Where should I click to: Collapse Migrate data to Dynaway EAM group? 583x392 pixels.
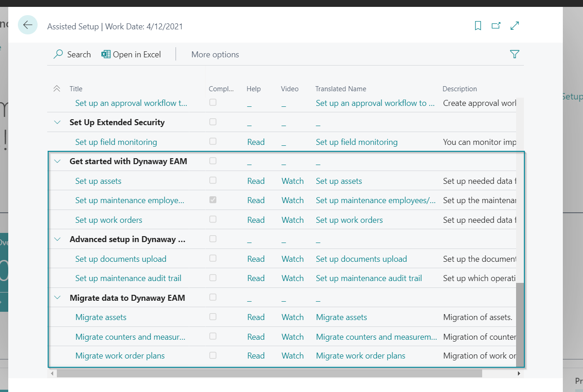57,298
